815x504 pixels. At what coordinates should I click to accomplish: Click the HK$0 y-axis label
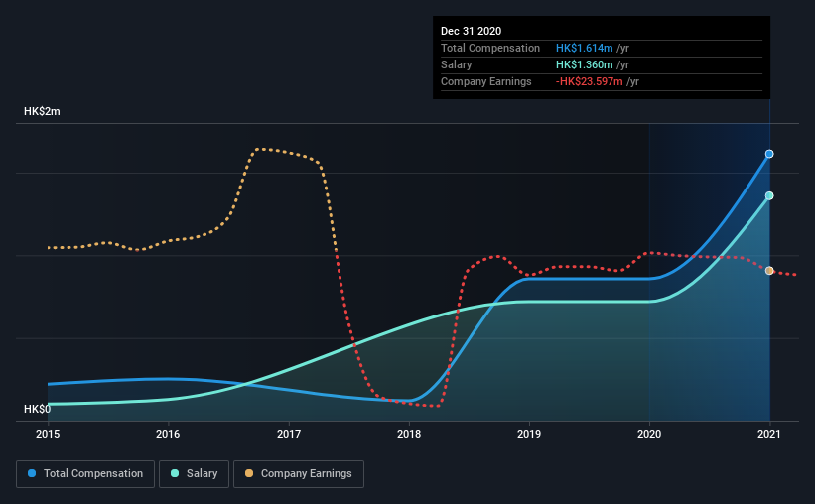[38, 410]
